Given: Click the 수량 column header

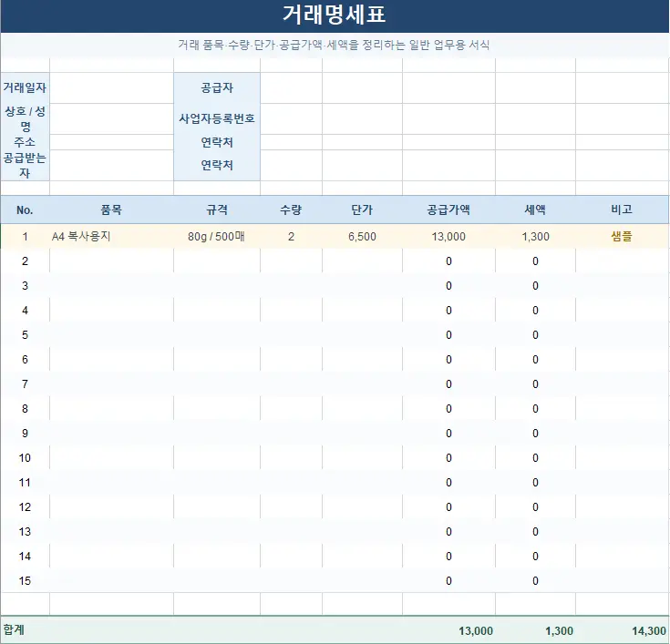Looking at the screenshot, I should [291, 210].
